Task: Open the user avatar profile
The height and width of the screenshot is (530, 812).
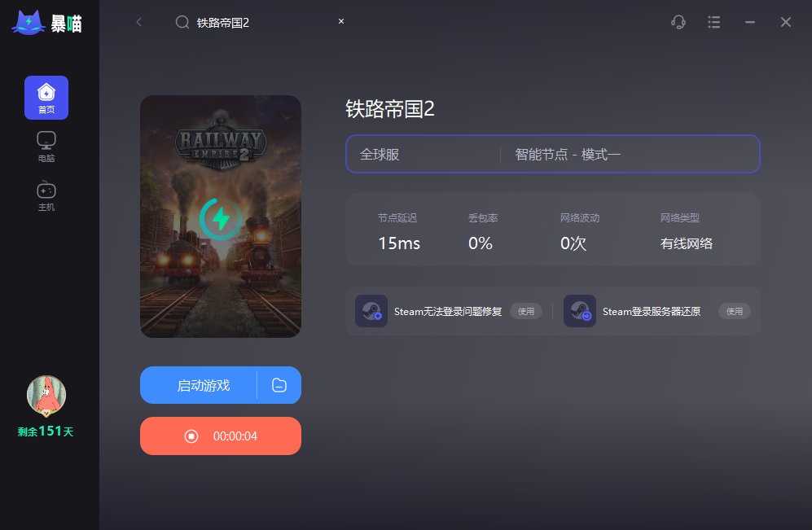Action: point(46,396)
